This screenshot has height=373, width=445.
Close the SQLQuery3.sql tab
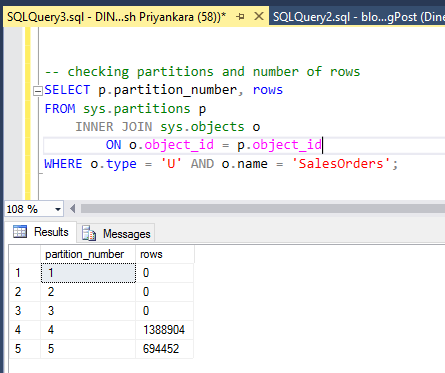[x=259, y=16]
